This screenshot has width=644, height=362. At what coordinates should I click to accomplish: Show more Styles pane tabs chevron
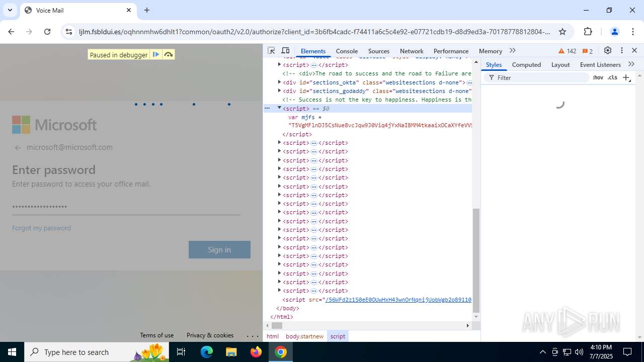(631, 64)
